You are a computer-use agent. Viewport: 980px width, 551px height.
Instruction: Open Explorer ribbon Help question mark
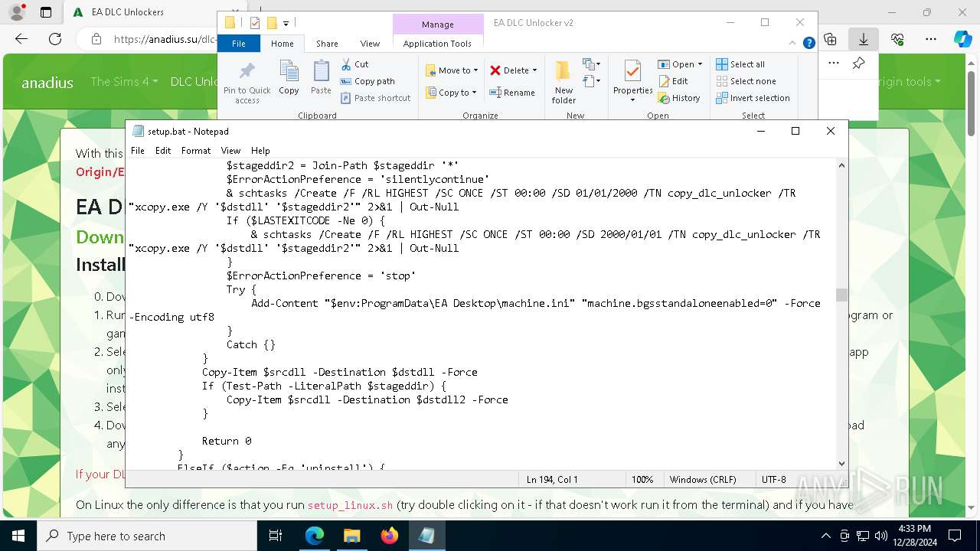point(808,43)
